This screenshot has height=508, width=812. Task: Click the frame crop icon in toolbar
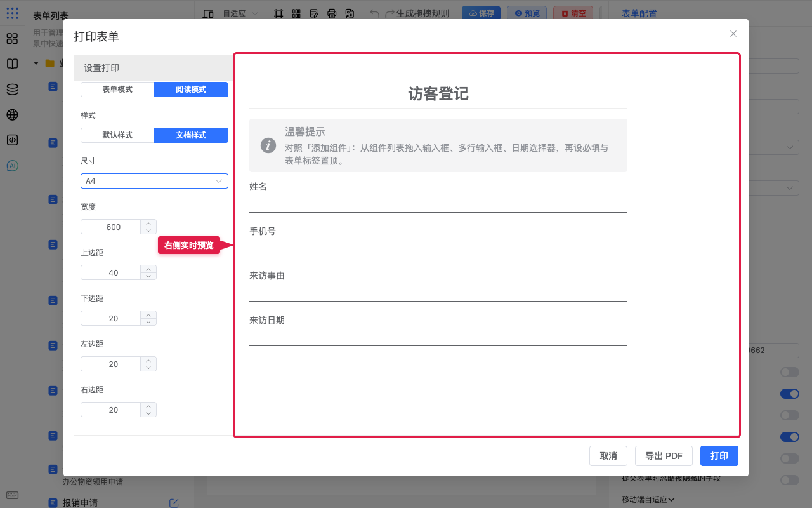tap(278, 13)
